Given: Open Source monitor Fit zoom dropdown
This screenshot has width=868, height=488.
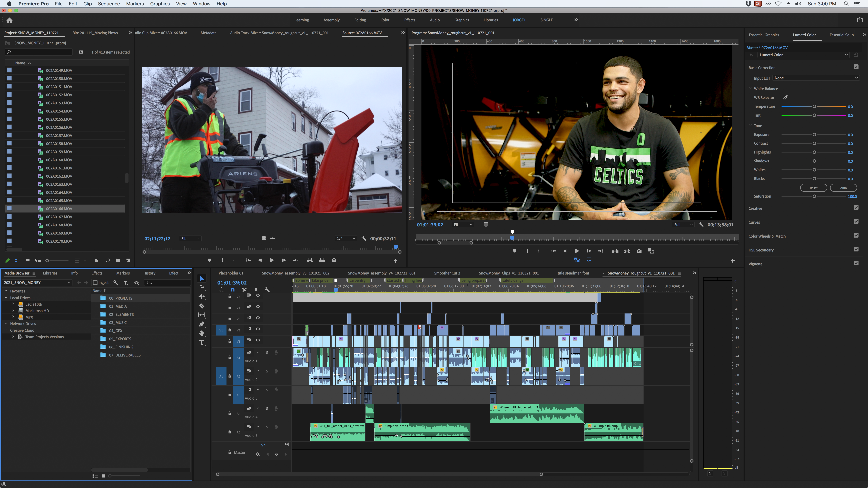Looking at the screenshot, I should point(190,239).
